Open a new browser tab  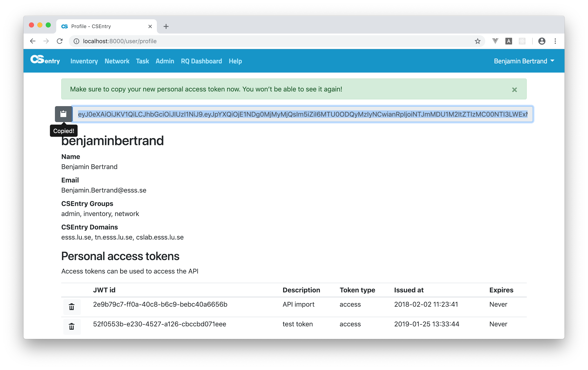(166, 26)
